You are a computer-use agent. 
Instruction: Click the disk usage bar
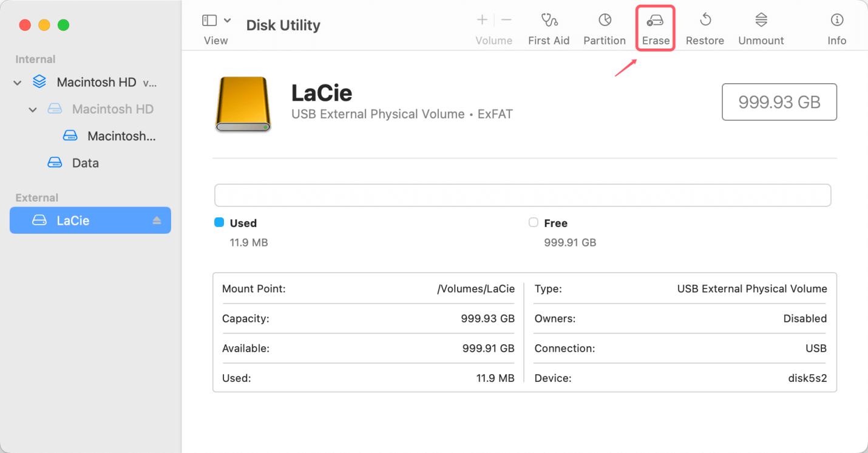click(x=522, y=196)
